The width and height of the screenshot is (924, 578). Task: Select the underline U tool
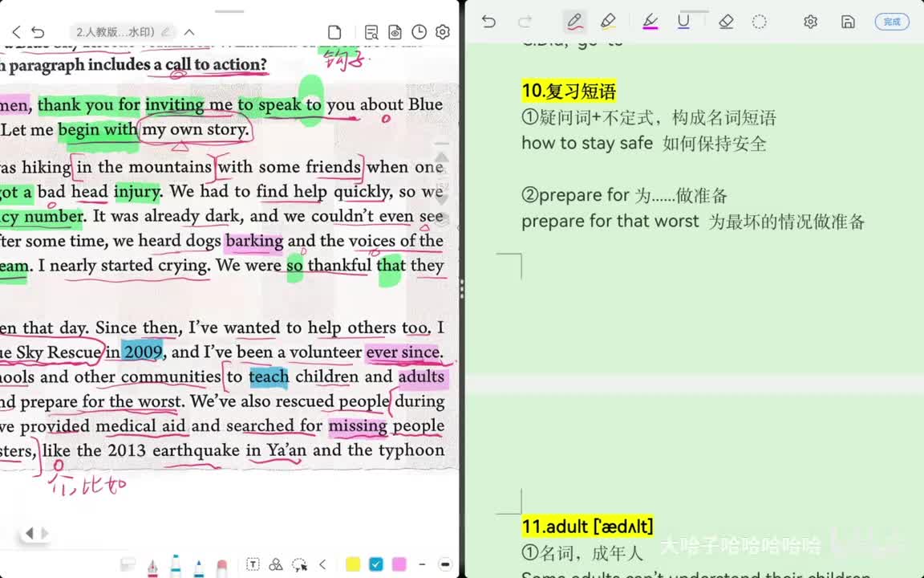683,22
